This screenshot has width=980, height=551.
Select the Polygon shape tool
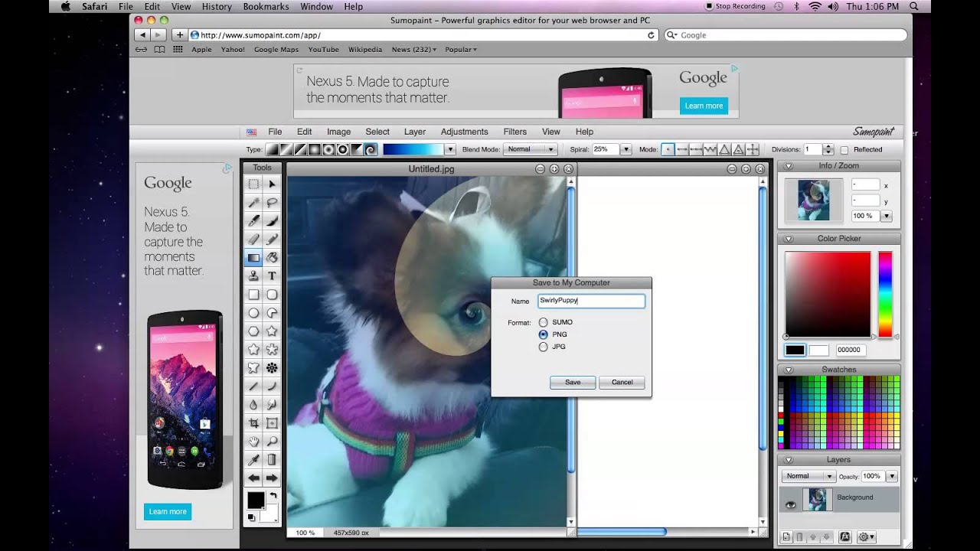tap(253, 331)
